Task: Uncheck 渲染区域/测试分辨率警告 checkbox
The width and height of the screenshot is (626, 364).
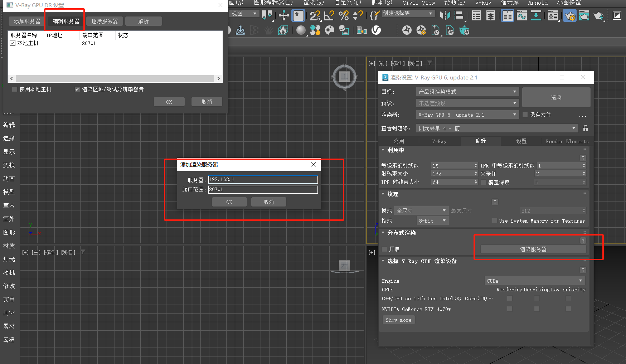Action: pos(77,89)
